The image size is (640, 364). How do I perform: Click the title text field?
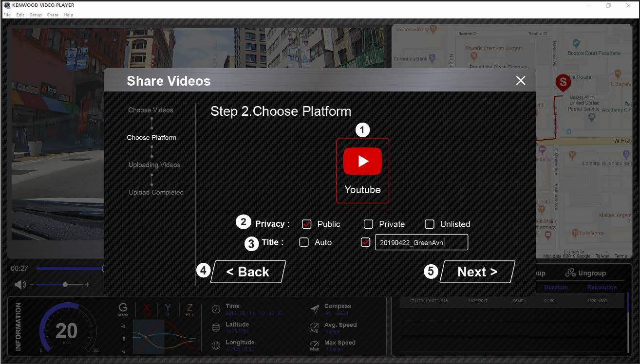coord(421,242)
